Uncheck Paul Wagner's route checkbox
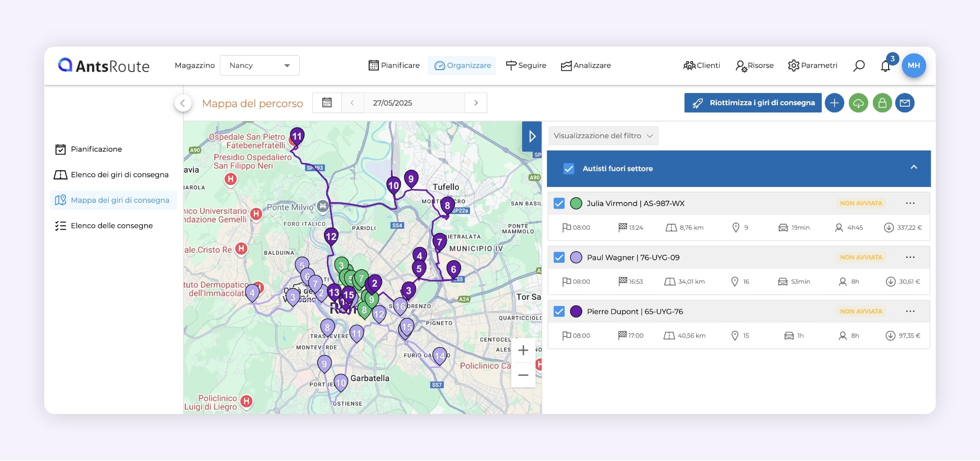This screenshot has width=980, height=461. pyautogui.click(x=559, y=257)
